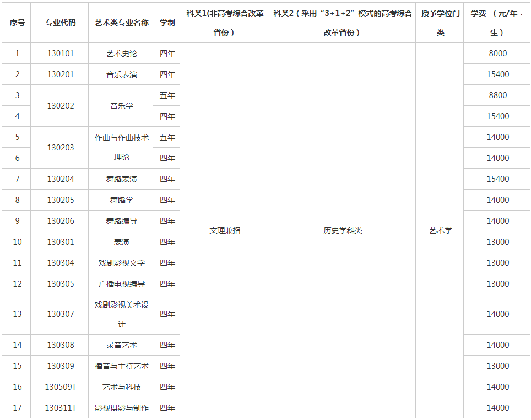This screenshot has height=420, width=531.
Task: Click the 科类1 header cell
Action: tap(224, 23)
